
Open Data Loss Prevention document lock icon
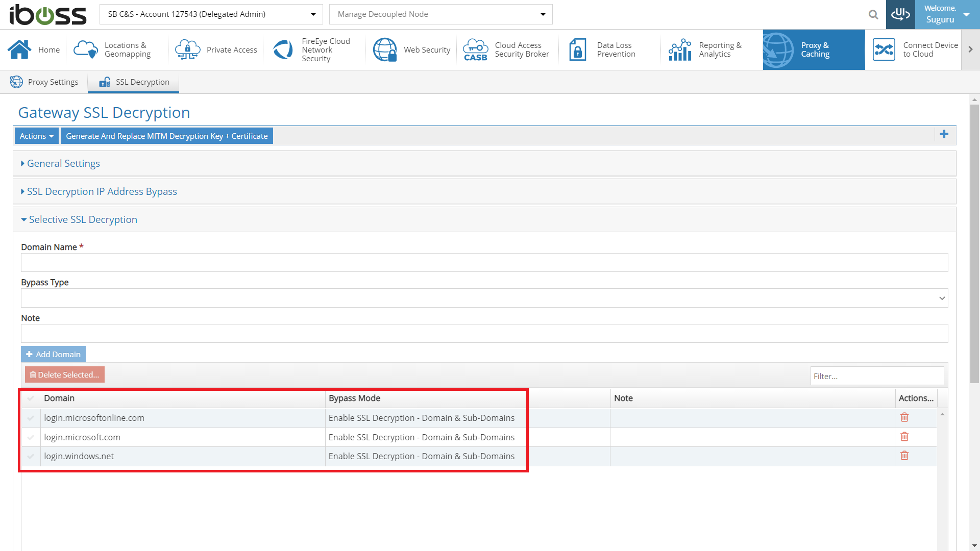[x=578, y=49]
